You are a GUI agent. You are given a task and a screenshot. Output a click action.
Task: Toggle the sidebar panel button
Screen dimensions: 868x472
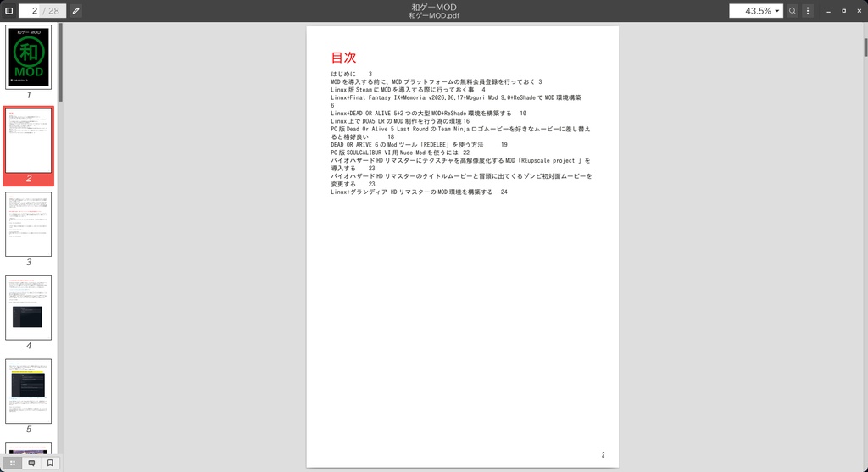tap(8, 10)
